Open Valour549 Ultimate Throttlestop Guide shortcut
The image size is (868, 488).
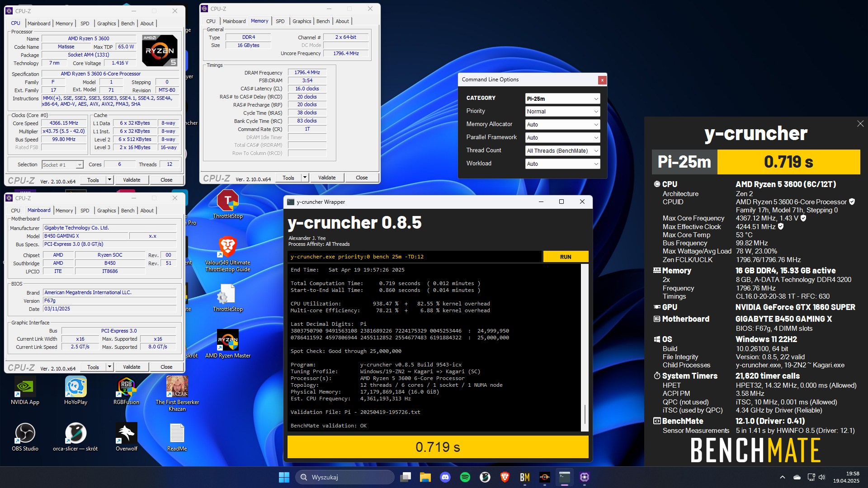(x=228, y=254)
